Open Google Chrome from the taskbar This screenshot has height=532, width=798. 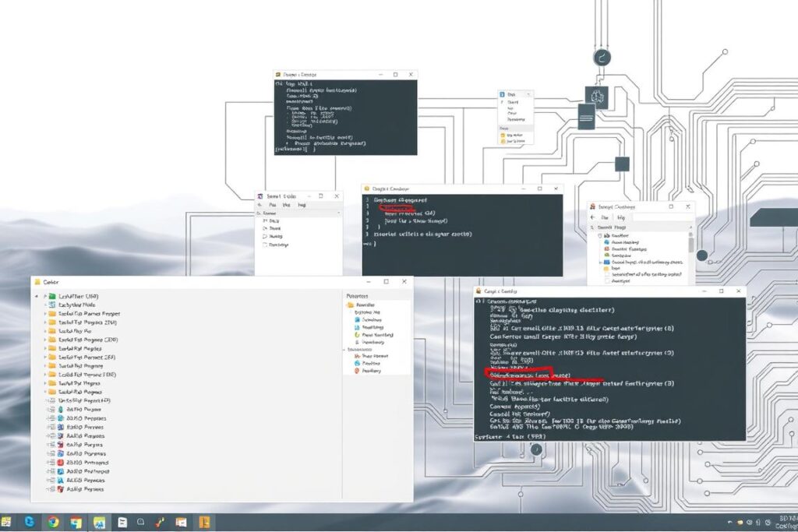(53, 522)
